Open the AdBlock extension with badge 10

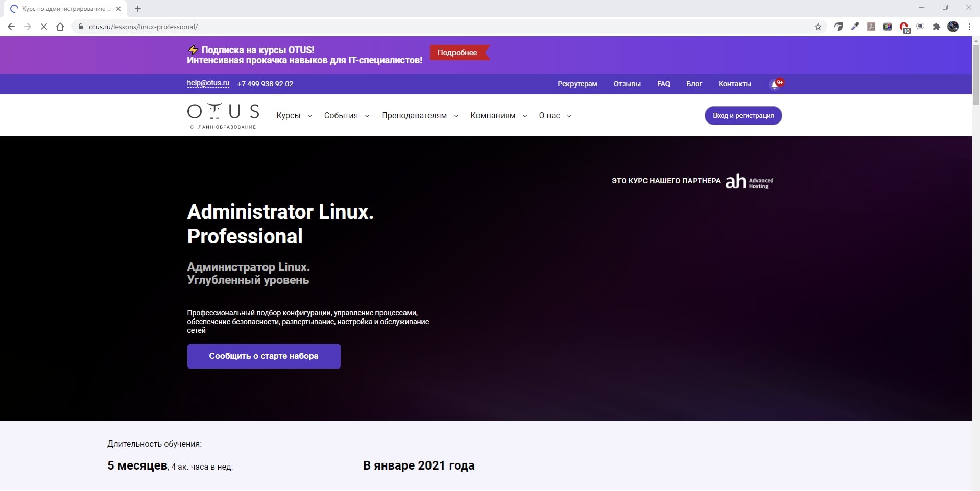coord(904,28)
